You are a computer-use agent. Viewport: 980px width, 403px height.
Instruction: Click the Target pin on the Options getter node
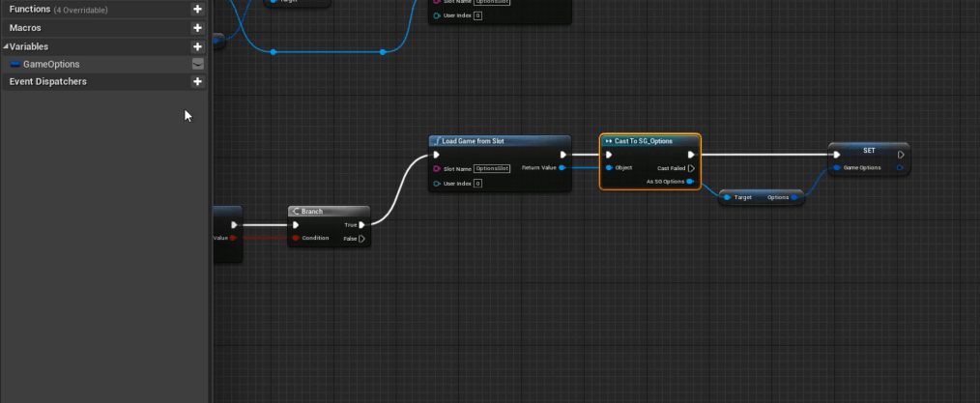[x=727, y=197]
